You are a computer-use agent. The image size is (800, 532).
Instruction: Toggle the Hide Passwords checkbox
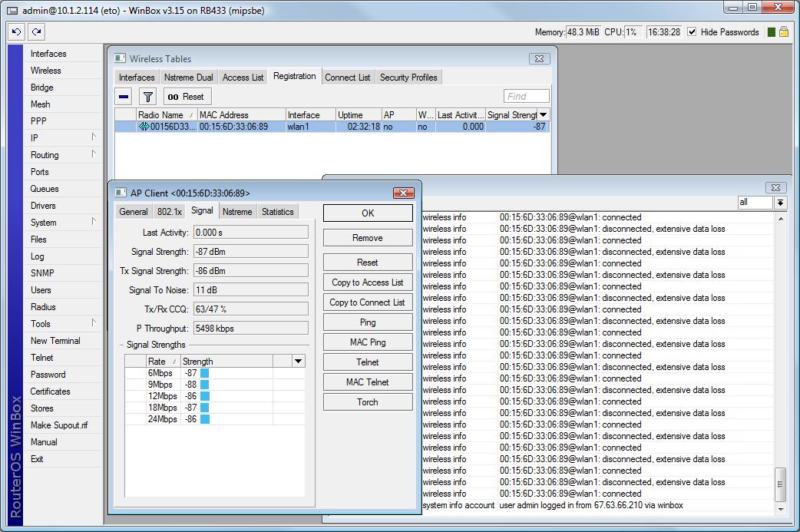tap(692, 32)
